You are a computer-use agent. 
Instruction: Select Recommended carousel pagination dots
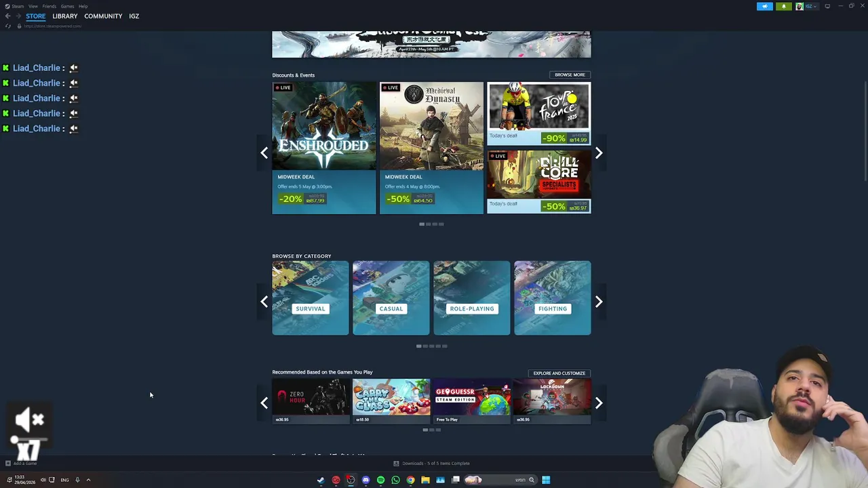[431, 430]
